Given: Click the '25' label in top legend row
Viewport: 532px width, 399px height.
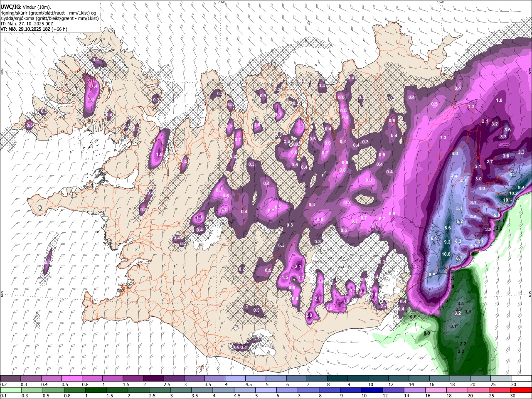Looking at the screenshot, I should point(493,384).
